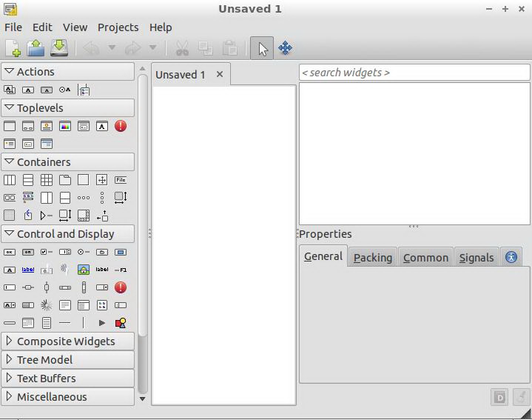This screenshot has width=532, height=420.
Task: Save the project with the download-arrow icon
Action: tap(59, 48)
